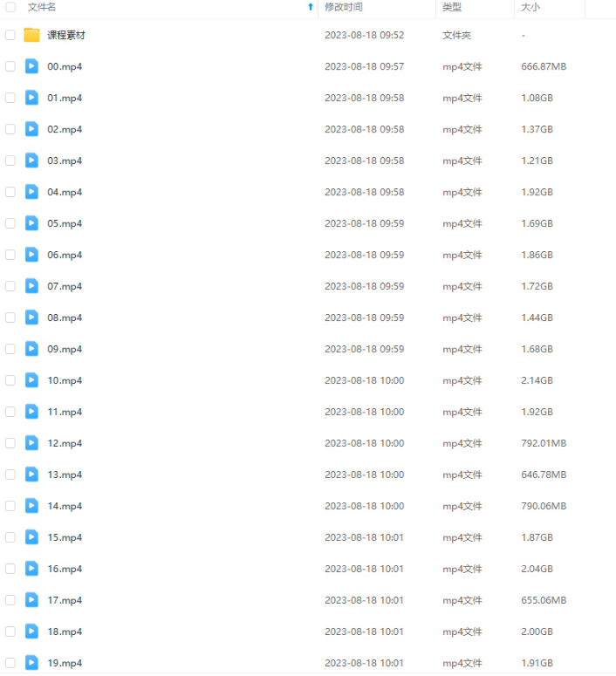This screenshot has height=676, width=616.
Task: Click the 2.00GB size value
Action: 537,632
